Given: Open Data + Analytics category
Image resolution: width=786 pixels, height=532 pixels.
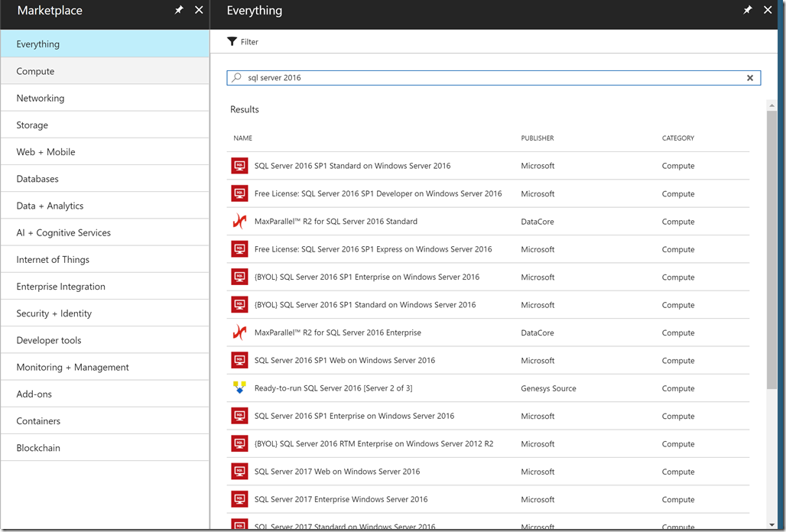Looking at the screenshot, I should 105,206.
